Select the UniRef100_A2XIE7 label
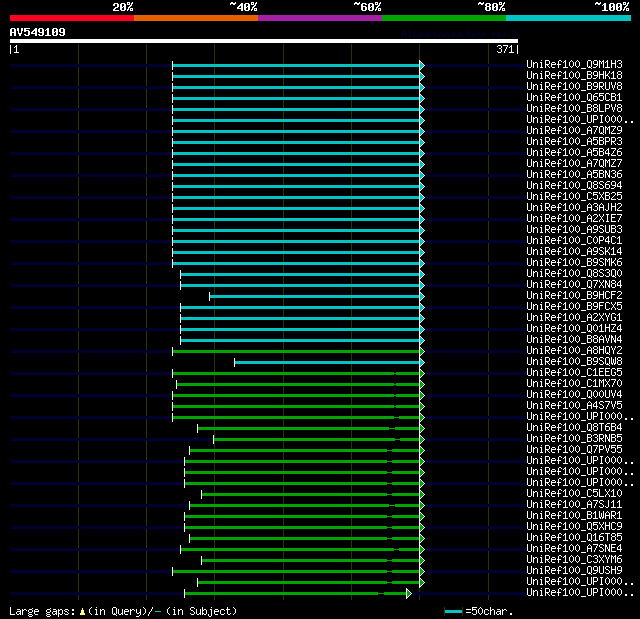 point(574,219)
